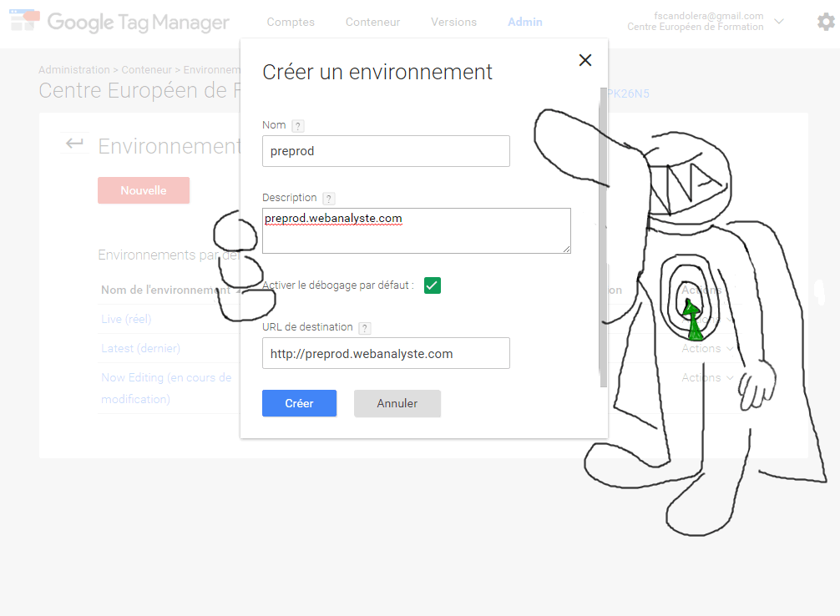The height and width of the screenshot is (616, 840).
Task: Click the Nouvelle button
Action: pyautogui.click(x=144, y=190)
